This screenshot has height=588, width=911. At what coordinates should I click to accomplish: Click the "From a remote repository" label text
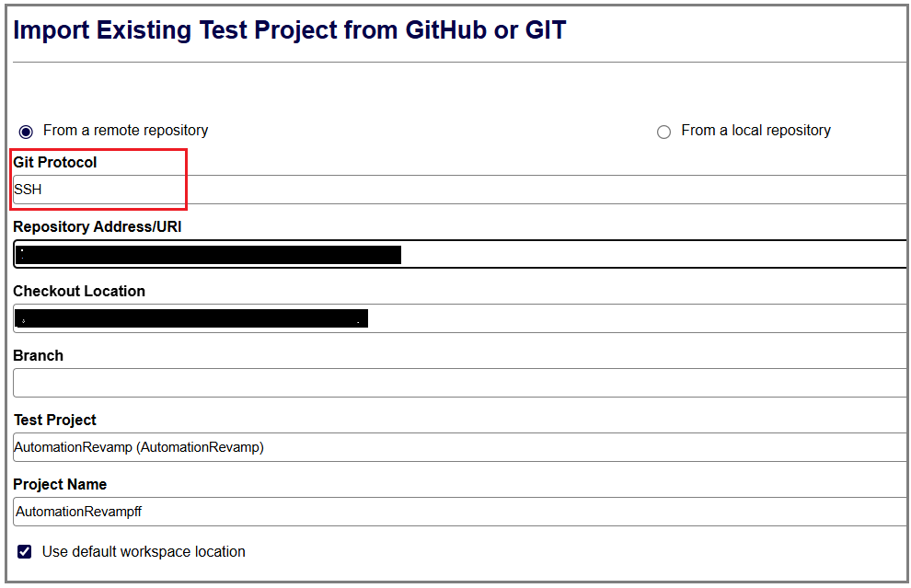[125, 131]
